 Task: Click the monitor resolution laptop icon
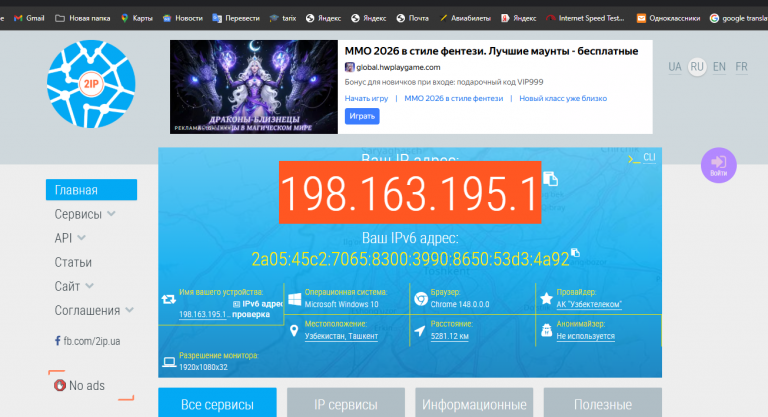[x=169, y=362]
